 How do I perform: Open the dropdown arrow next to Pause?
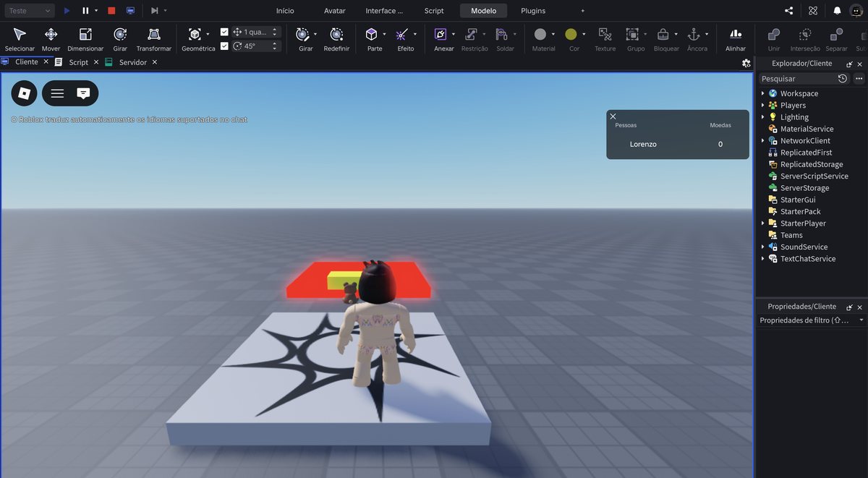pos(96,11)
